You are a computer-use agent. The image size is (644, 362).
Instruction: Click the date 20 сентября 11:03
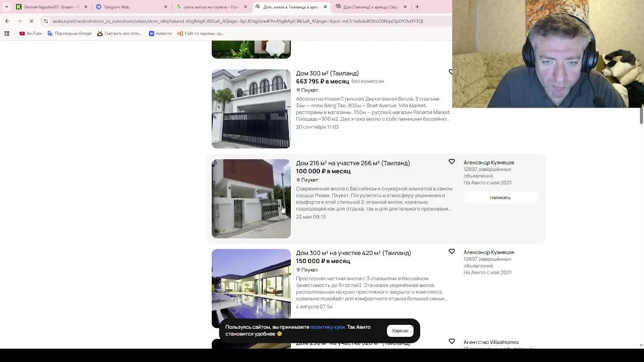coord(317,127)
